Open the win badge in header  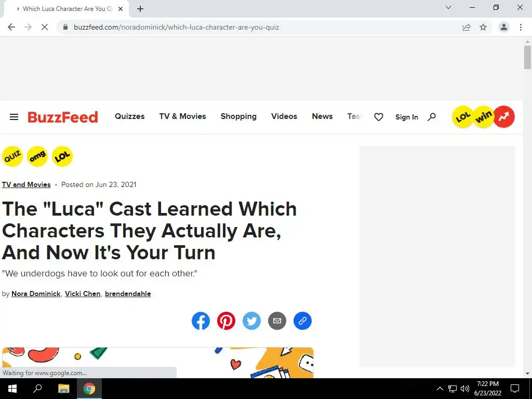484,117
